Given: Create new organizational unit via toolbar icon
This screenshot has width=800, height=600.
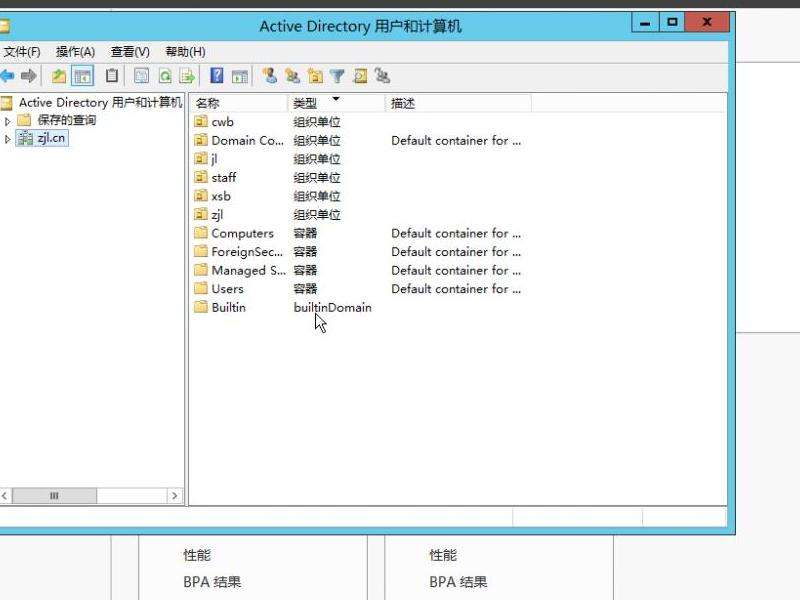Looking at the screenshot, I should 315,77.
